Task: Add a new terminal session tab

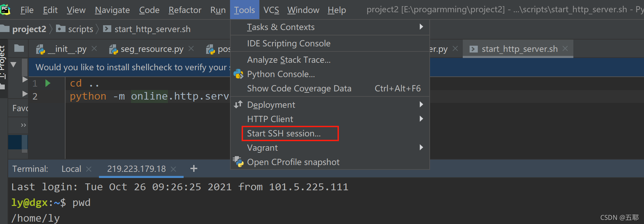Action: (194, 168)
